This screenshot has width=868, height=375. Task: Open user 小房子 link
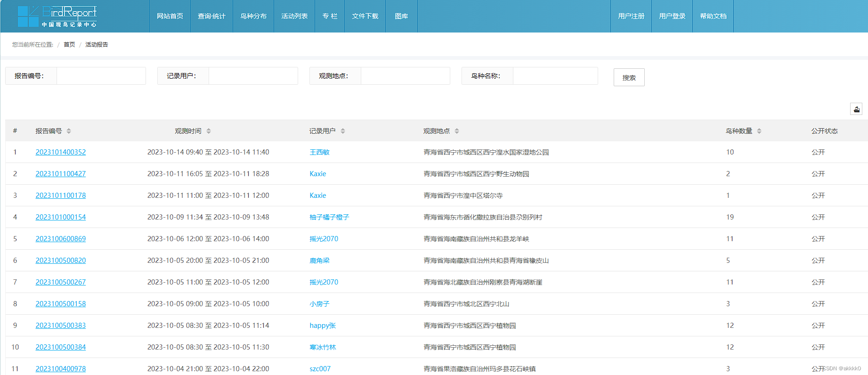(319, 304)
